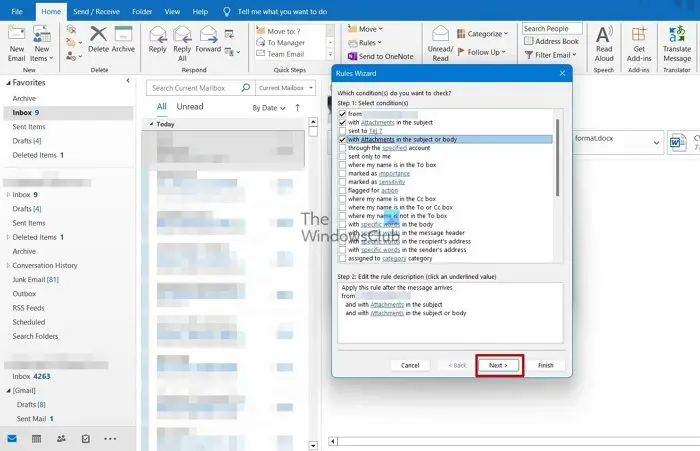Click Get Add-ins icon

pos(639,44)
